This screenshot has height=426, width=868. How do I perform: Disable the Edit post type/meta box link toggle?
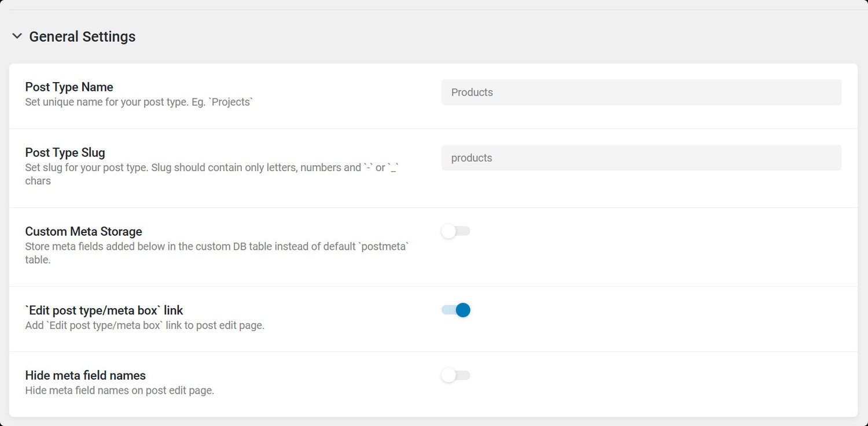[456, 310]
